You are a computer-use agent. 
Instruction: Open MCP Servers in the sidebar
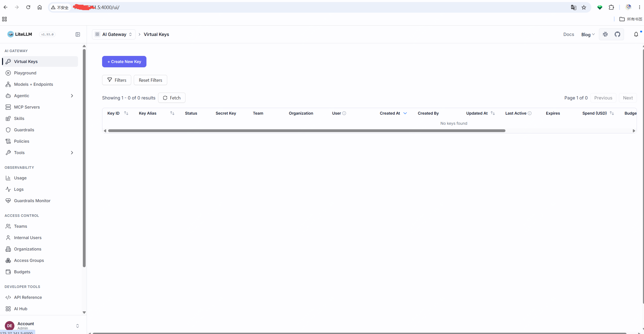(40, 107)
